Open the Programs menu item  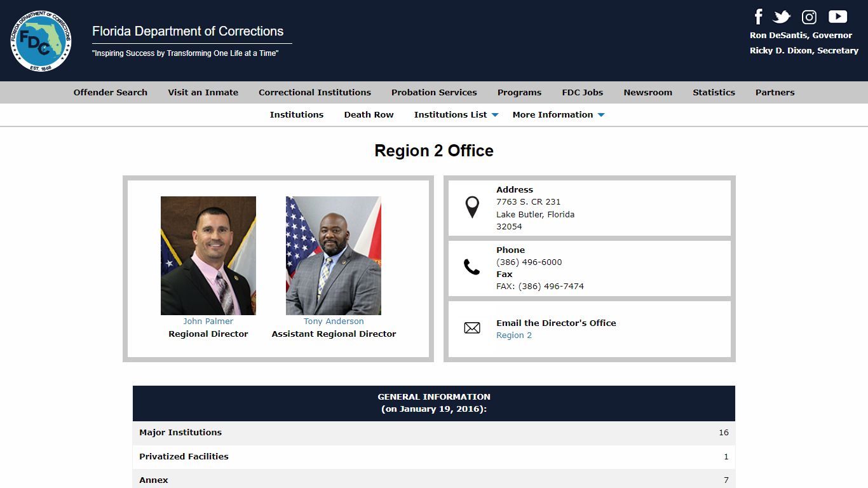click(519, 92)
